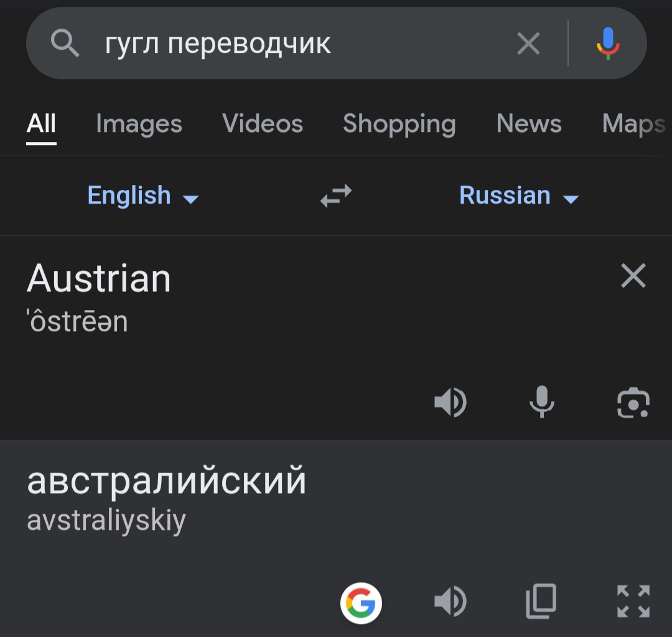Switch to the Videos tab
This screenshot has height=637, width=672.
tap(263, 124)
